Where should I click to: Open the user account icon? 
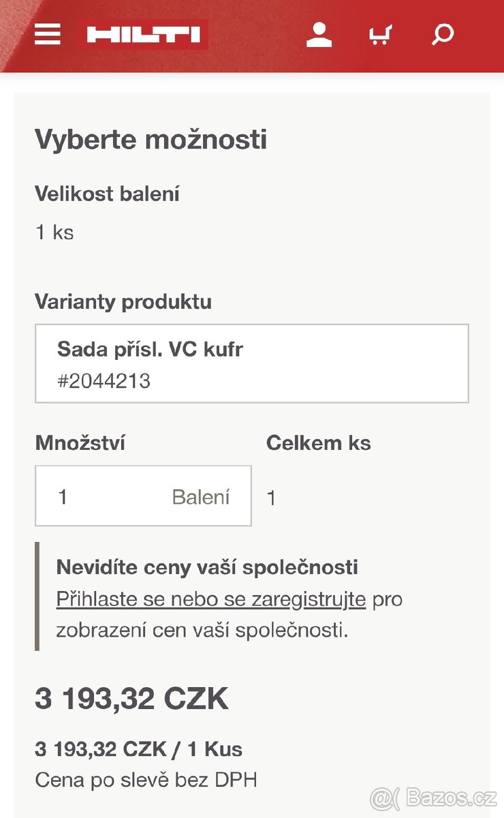[x=319, y=34]
